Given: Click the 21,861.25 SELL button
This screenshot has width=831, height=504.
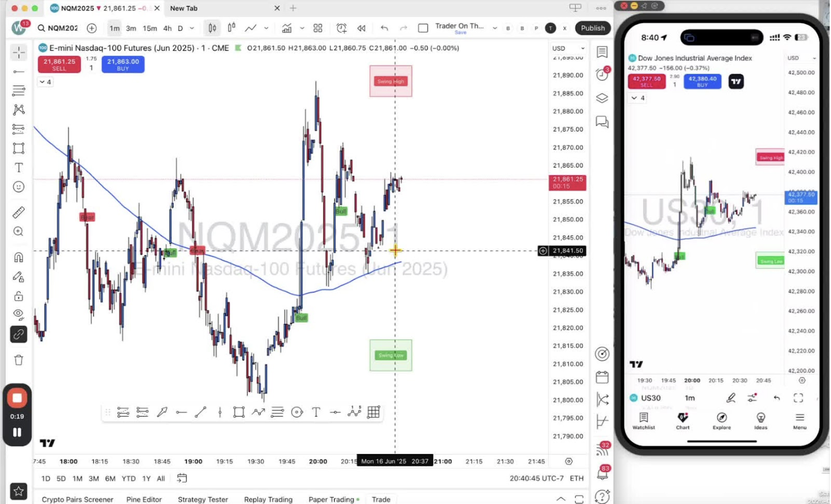Looking at the screenshot, I should pos(59,64).
